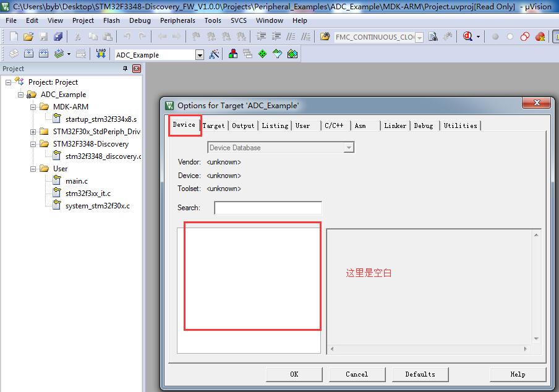This screenshot has width=559, height=392.
Task: Open the Project menu
Action: point(83,20)
